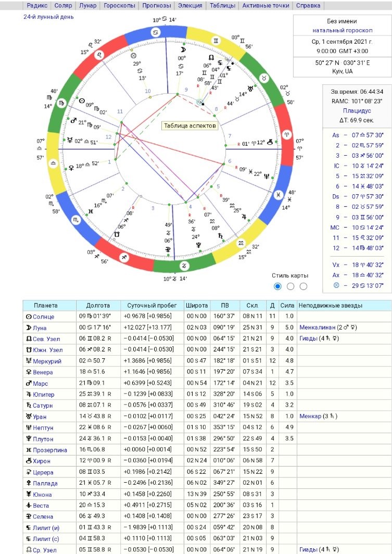Image resolution: width=392 pixels, height=554 pixels.
Task: Click the Taurus sign icon on zodiac ring
Action: (x=264, y=78)
